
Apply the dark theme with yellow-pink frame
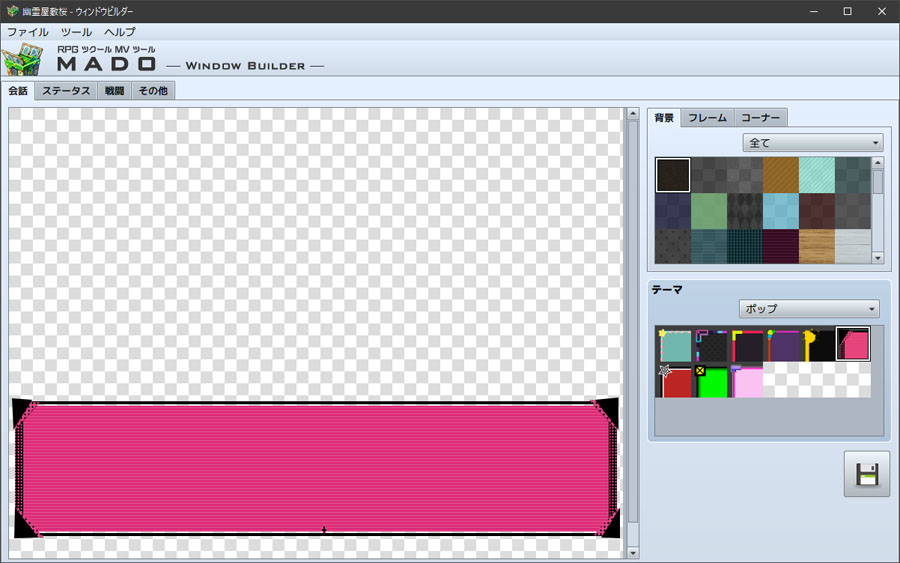pyautogui.click(x=746, y=344)
